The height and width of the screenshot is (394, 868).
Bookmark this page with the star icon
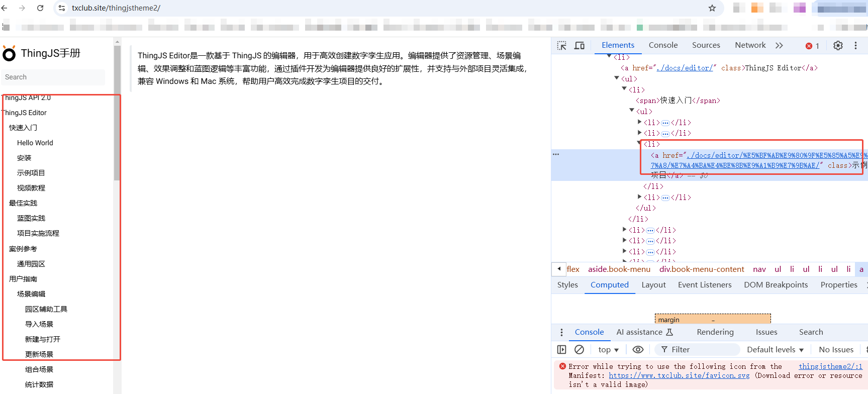(712, 8)
